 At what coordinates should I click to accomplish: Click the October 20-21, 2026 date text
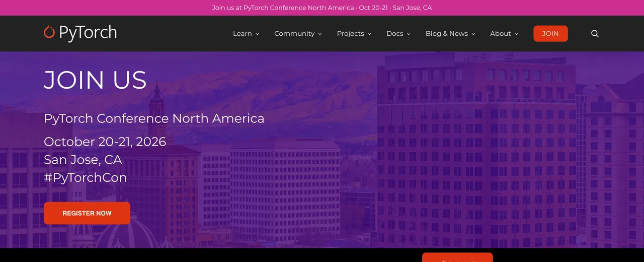(x=105, y=142)
